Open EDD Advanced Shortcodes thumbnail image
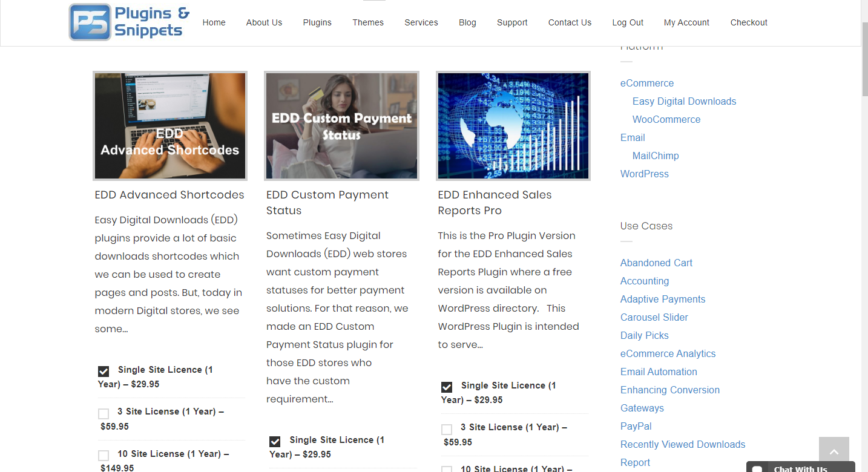Screen dimensions: 868x472 pos(170,126)
